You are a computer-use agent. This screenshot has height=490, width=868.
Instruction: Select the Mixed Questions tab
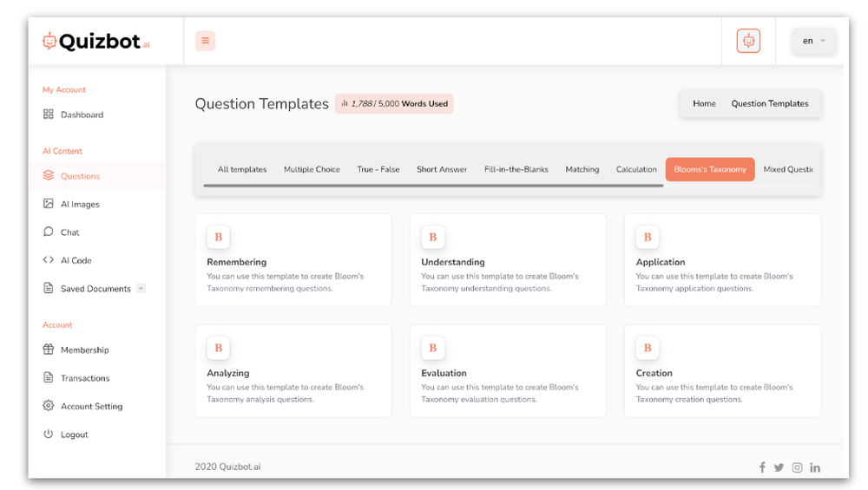788,169
